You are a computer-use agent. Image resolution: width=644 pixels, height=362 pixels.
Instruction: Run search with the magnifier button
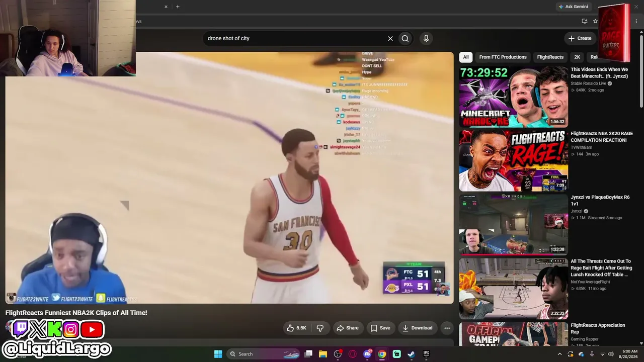pyautogui.click(x=405, y=38)
